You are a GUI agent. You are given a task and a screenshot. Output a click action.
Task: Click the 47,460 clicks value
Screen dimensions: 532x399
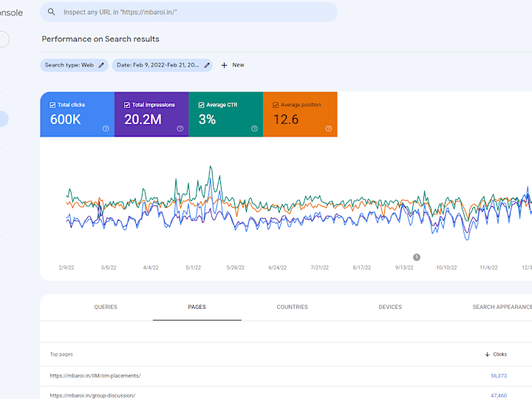click(499, 395)
